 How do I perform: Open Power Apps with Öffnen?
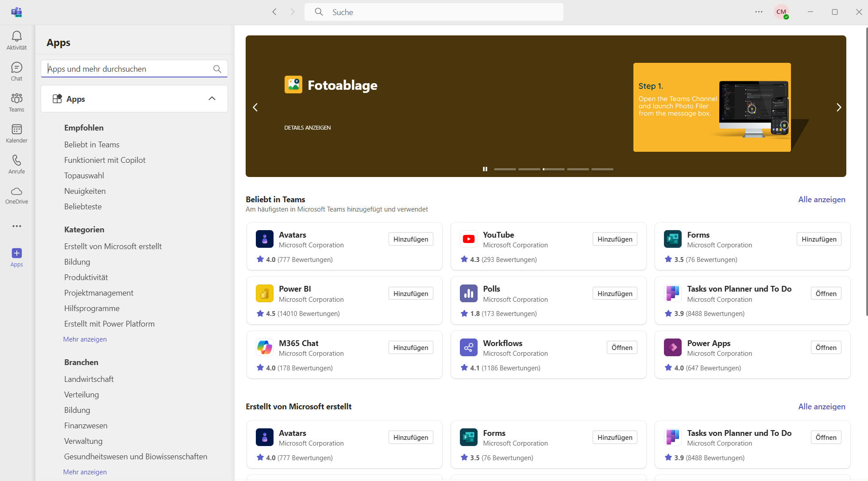(x=826, y=348)
